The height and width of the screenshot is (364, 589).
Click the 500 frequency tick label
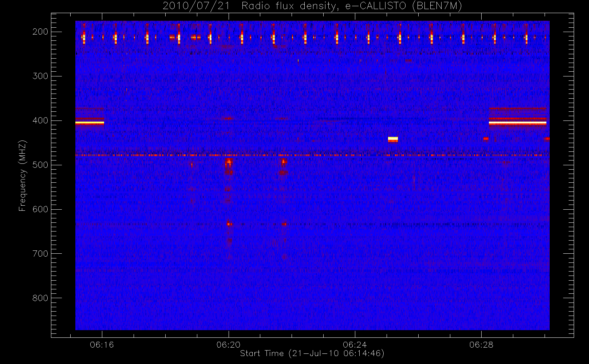tap(40, 165)
